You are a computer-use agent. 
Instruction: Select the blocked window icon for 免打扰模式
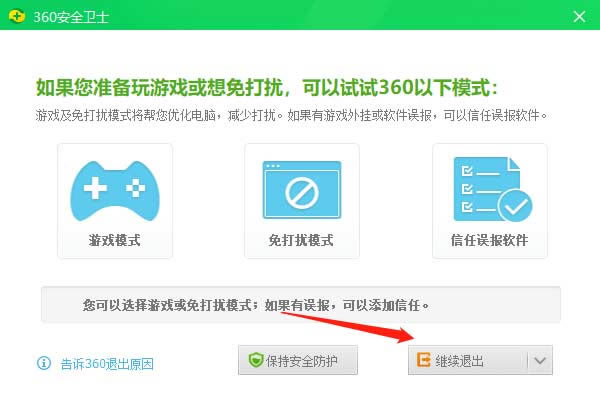[302, 190]
